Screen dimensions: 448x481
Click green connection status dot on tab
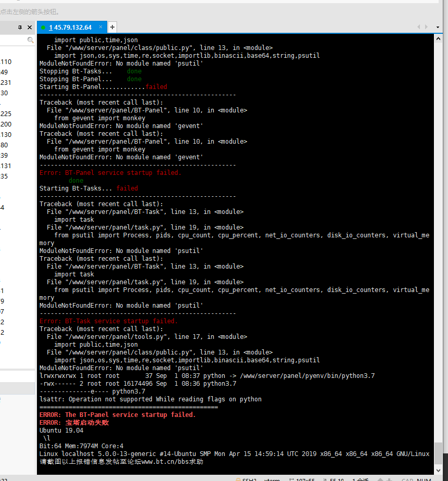[43, 28]
